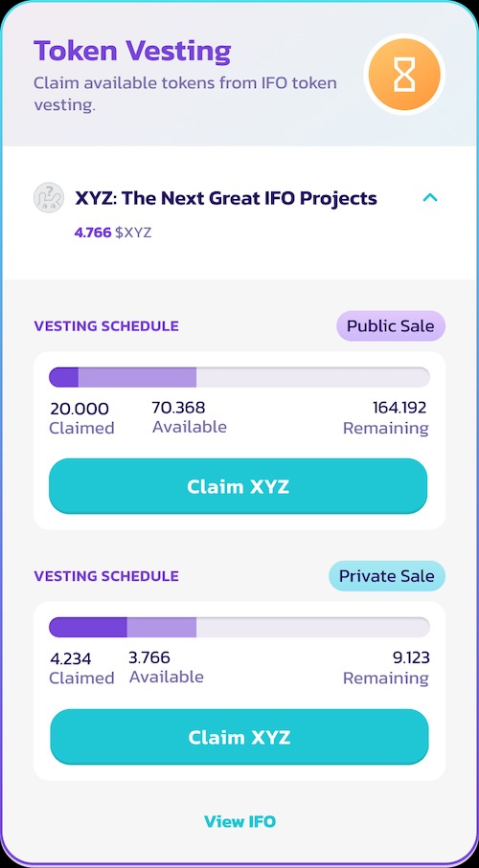Viewport: 479px width, 868px height.
Task: Collapse the XYZ project section chevron
Action: click(x=430, y=197)
